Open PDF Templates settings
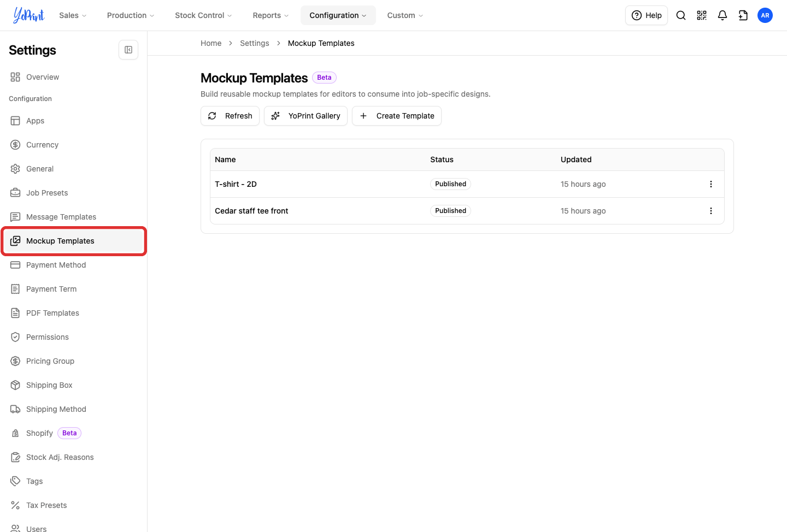The image size is (787, 532). pos(73,313)
